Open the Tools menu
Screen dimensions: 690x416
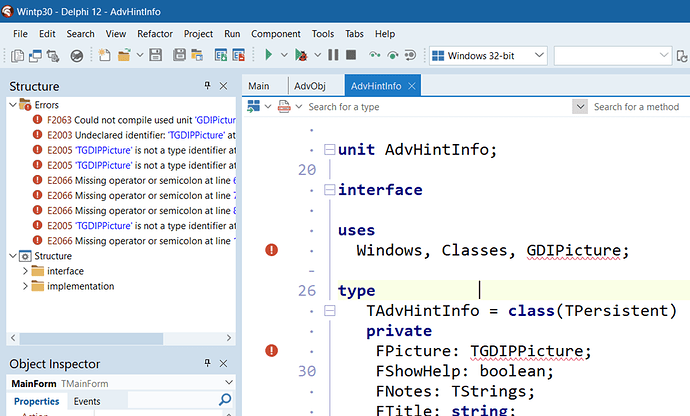tap(323, 34)
